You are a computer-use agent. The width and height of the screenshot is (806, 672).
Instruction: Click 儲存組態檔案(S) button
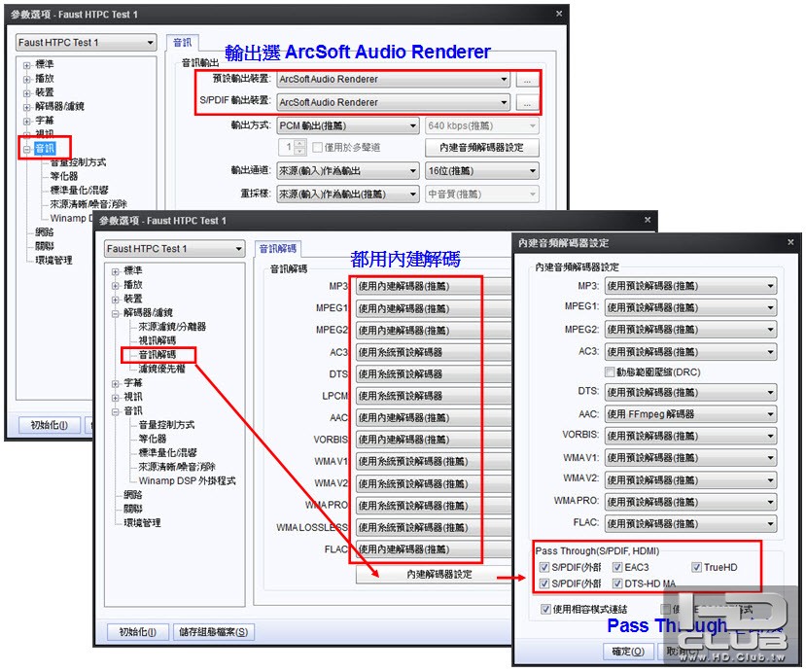click(x=213, y=632)
